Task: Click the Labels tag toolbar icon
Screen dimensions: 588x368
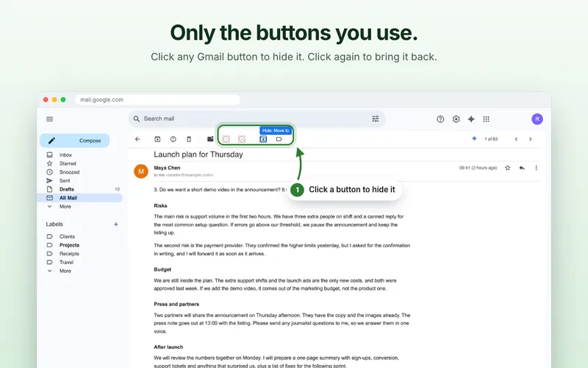Action: click(279, 139)
